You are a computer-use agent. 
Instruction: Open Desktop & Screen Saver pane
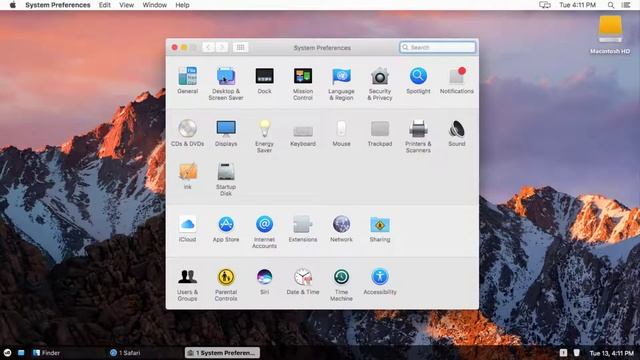[226, 84]
